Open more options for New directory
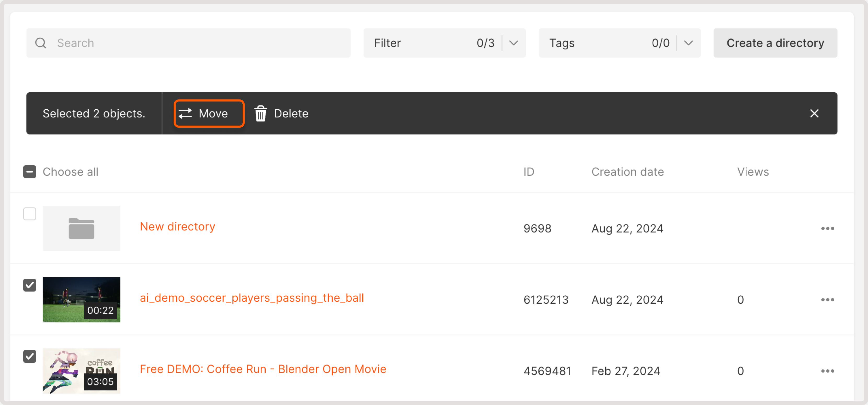The width and height of the screenshot is (868, 405). pos(827,228)
